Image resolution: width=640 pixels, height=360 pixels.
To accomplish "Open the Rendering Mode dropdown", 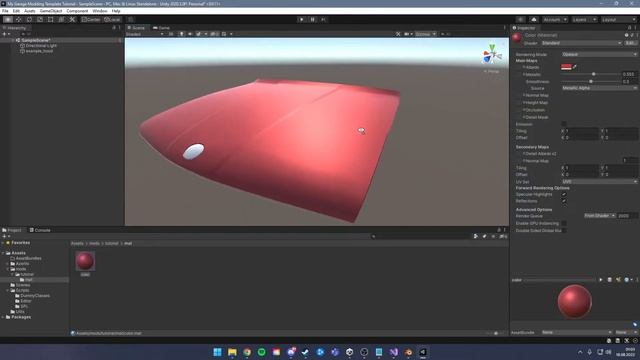I will coord(599,54).
